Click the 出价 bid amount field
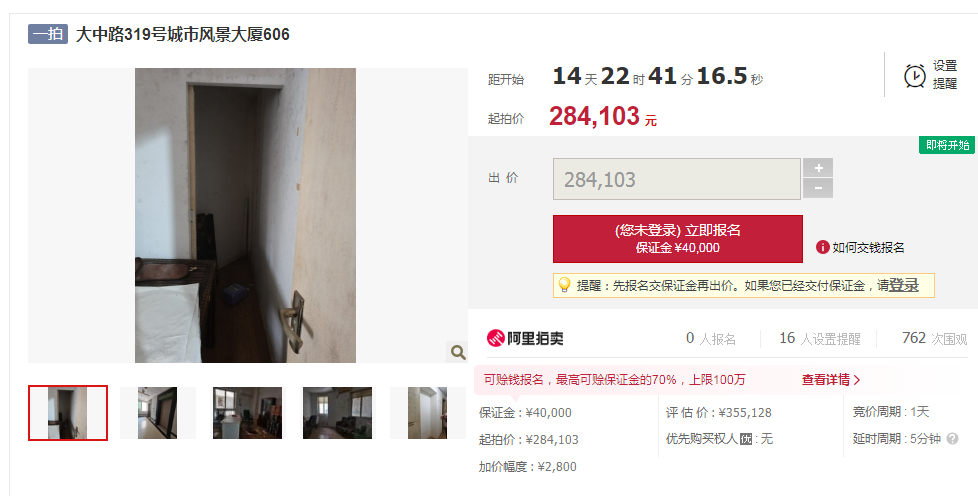Screen dimensions: 978x496 click(676, 179)
